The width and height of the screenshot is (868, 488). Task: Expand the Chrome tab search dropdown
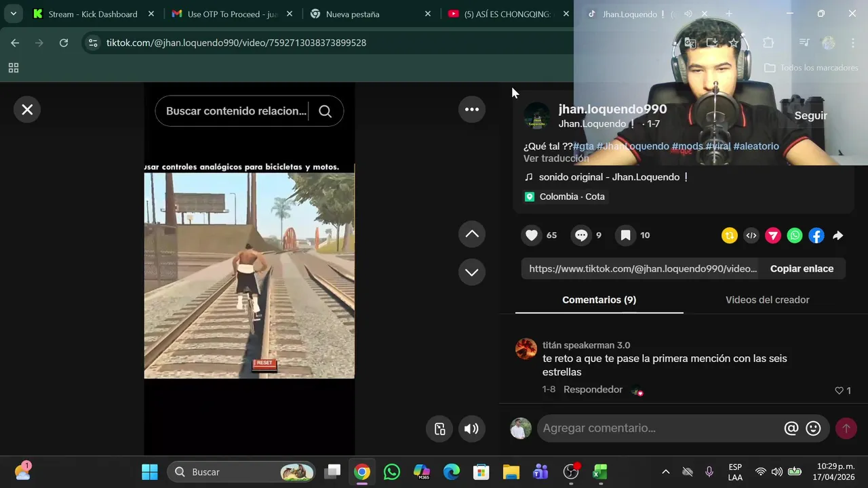13,14
